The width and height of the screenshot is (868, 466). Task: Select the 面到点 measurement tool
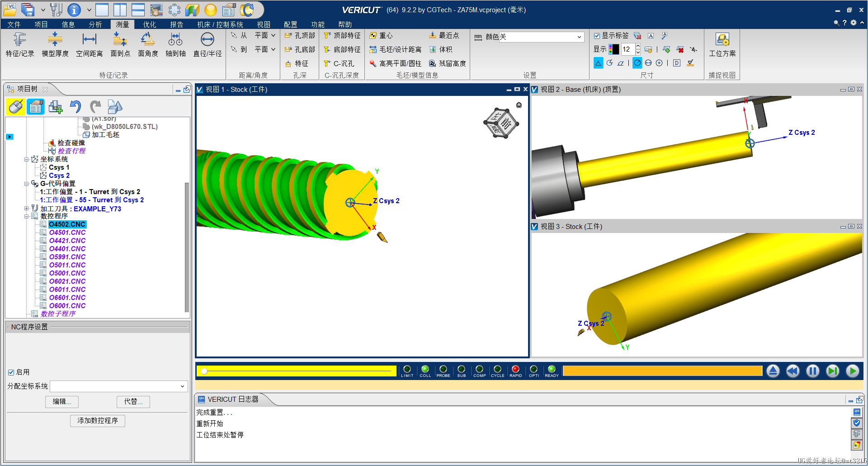click(x=120, y=45)
